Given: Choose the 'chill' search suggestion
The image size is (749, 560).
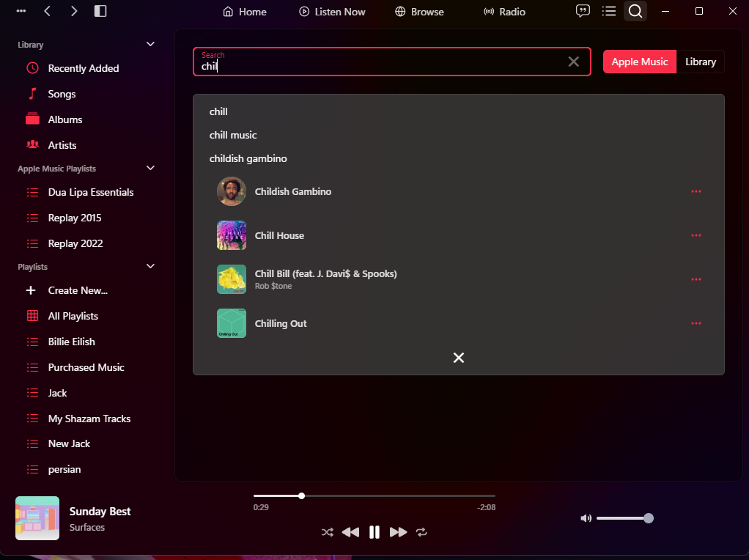Looking at the screenshot, I should click(x=218, y=111).
